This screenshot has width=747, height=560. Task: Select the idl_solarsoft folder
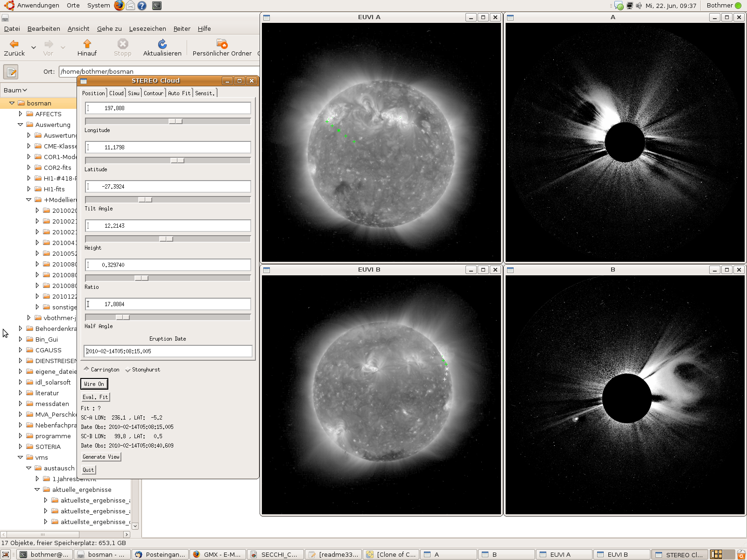point(53,382)
